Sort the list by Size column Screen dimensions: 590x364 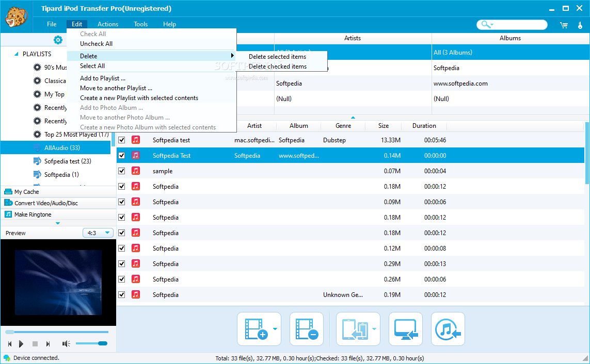tap(383, 126)
